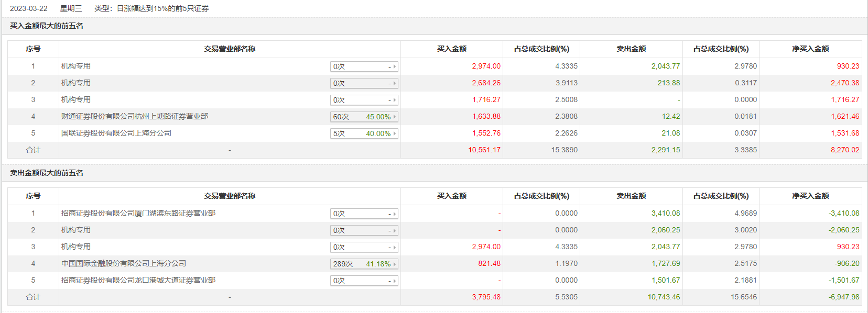The width and height of the screenshot is (868, 313).
Task: Open 招商证券股份有限公司厦门湖滨东路证券营业部 link
Action: click(138, 213)
